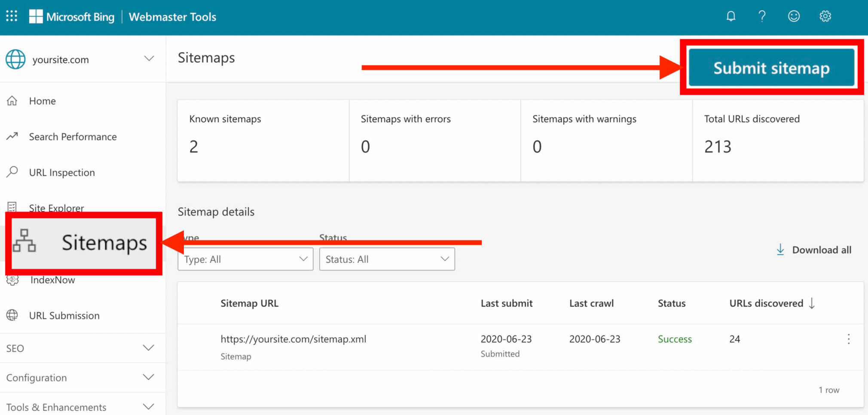868x415 pixels.
Task: Expand the yoursite.com site selector
Action: point(149,58)
